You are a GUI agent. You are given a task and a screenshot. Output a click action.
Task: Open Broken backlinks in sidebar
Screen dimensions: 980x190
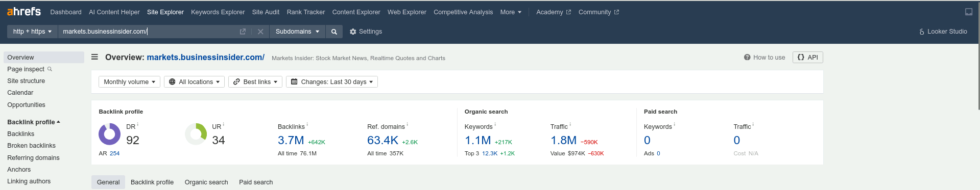(x=31, y=146)
